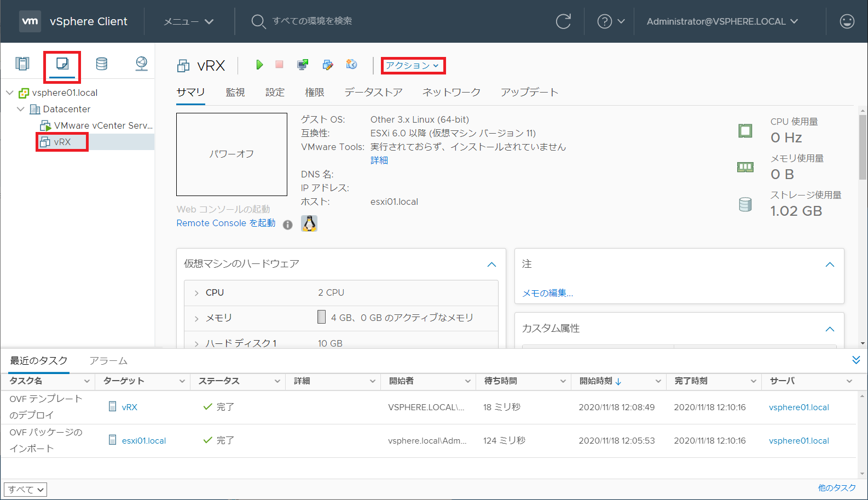Power on the vRX virtual machine

[259, 65]
